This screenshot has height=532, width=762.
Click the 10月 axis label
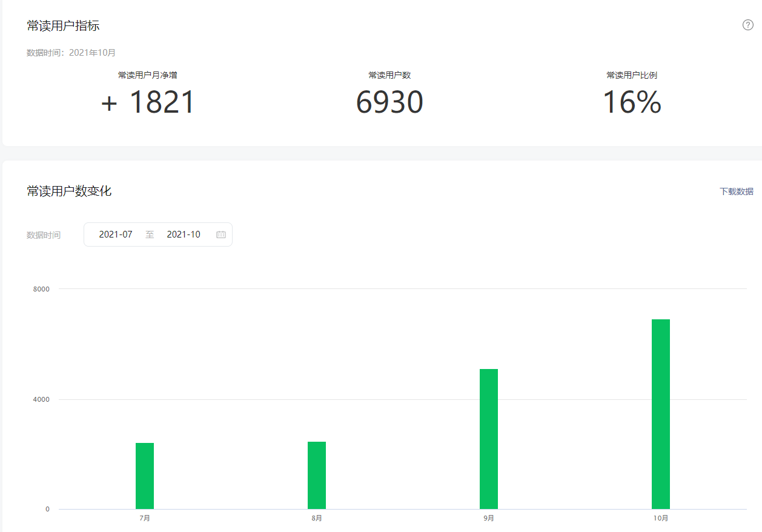point(661,519)
